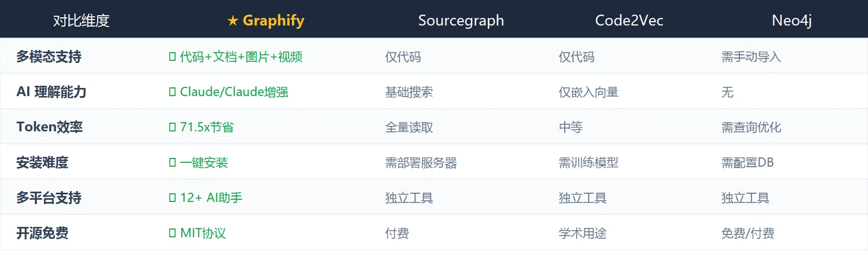Screen dimensions: 868x266
Task: Click the 需查询优化 cell
Action: coord(751,127)
